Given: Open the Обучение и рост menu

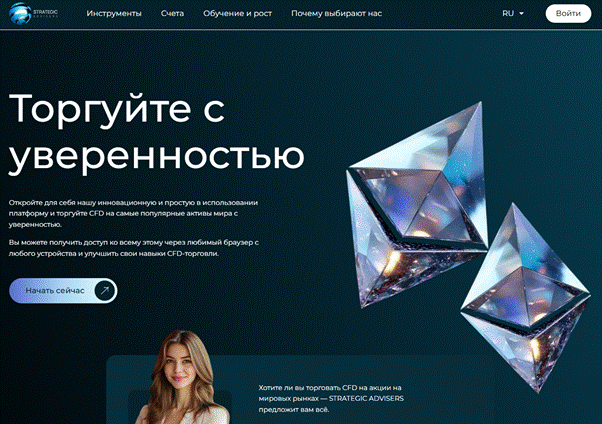Looking at the screenshot, I should [x=238, y=13].
